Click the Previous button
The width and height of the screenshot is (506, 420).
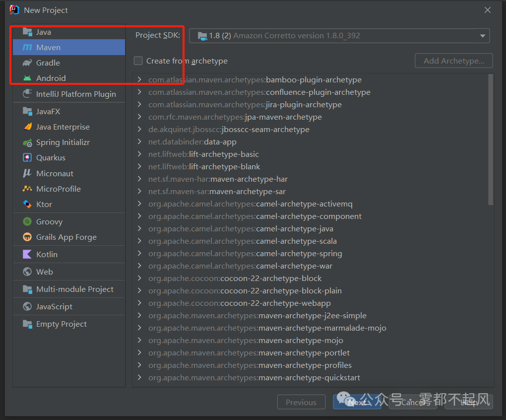tap(301, 402)
